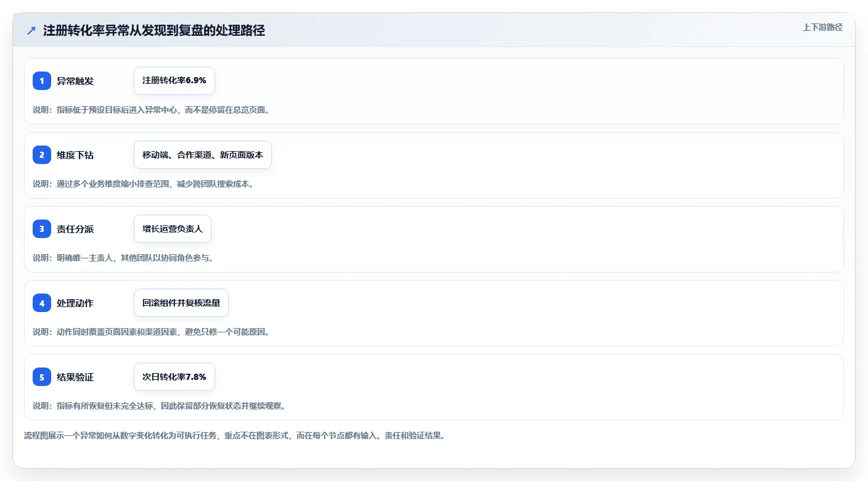Click step number badge 3

point(42,229)
